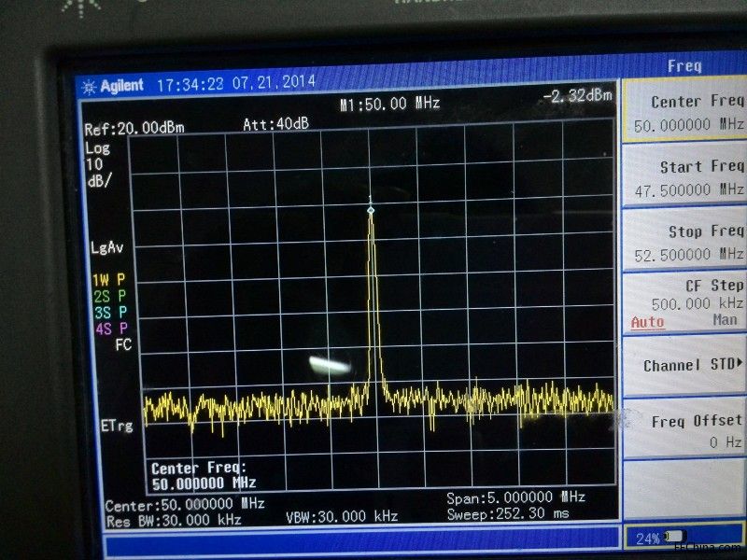Click the Res BW:30.000 kHz readout

174,521
